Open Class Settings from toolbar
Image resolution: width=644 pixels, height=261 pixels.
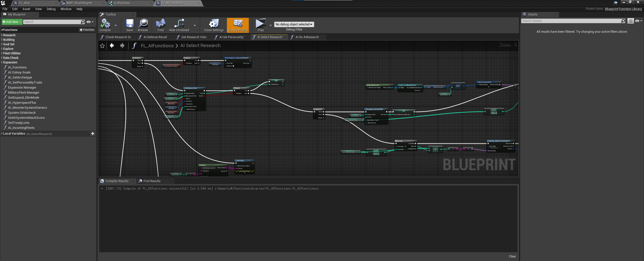(214, 24)
